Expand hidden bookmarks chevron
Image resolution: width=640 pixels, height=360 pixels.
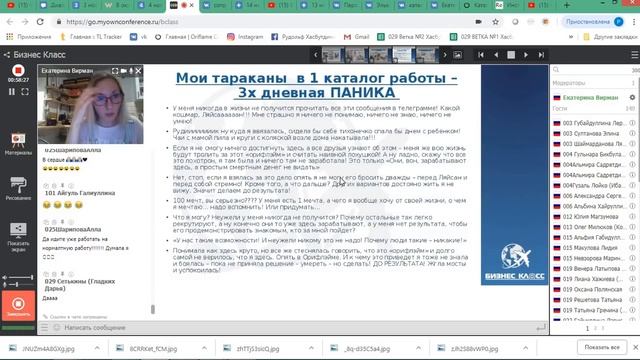[571, 37]
